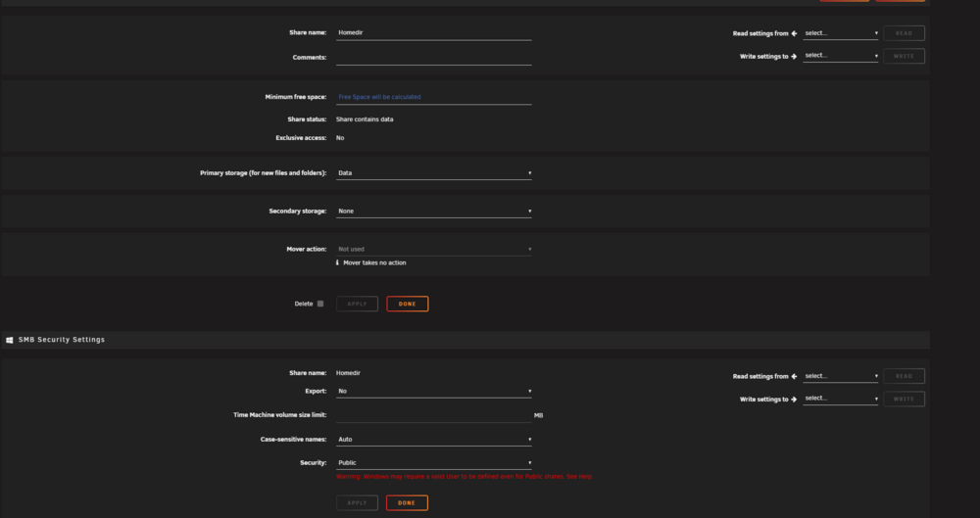
Task: Open the Primary storage dropdown showing Data
Action: [x=434, y=173]
